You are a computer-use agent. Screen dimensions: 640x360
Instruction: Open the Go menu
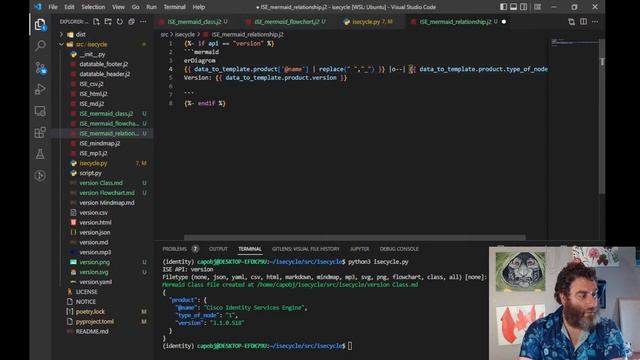pyautogui.click(x=135, y=7)
